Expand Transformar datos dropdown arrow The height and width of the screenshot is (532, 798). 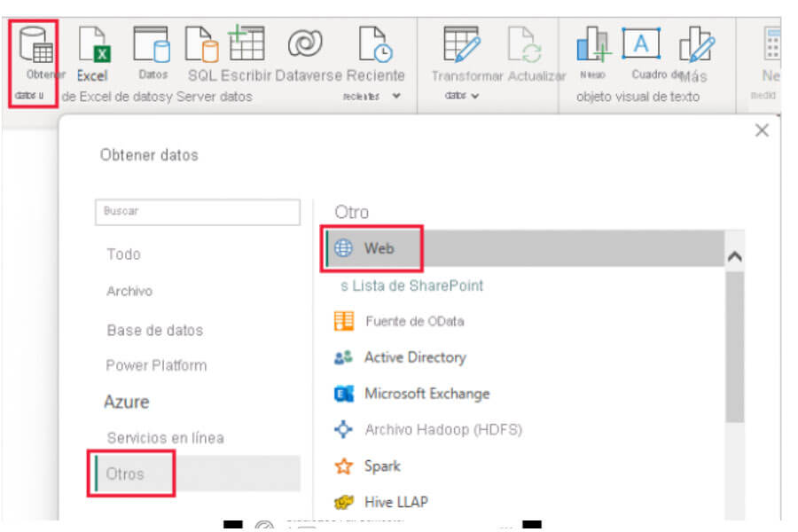[x=475, y=96]
